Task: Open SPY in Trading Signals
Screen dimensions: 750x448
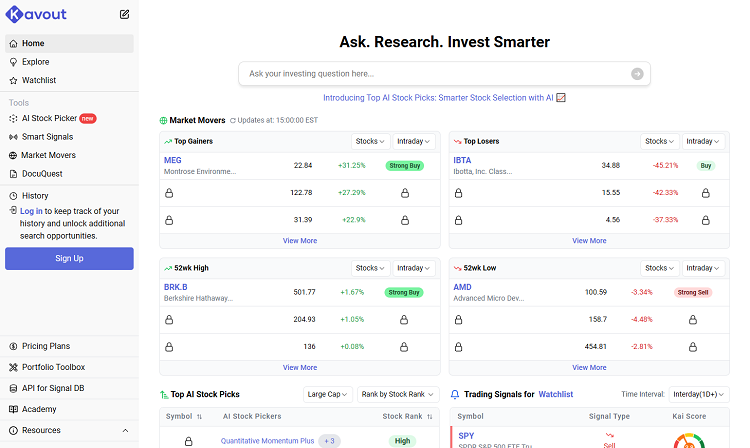Action: click(x=466, y=436)
